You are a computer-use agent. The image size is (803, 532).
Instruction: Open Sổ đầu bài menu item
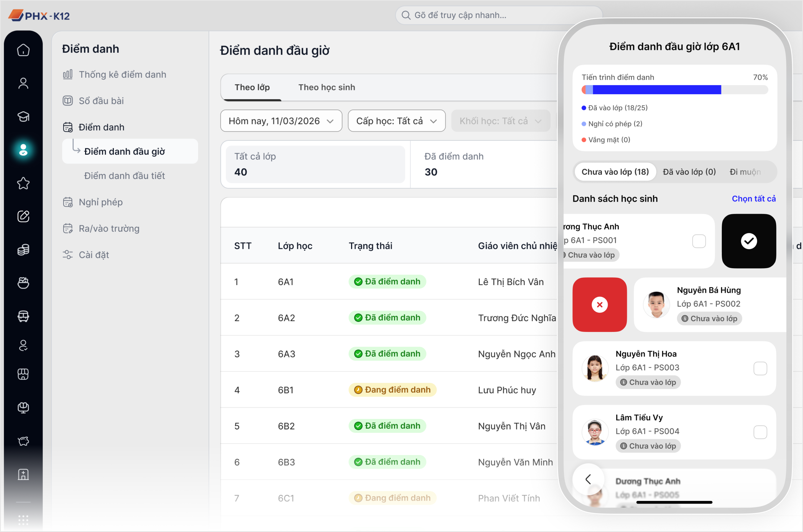(x=93, y=101)
